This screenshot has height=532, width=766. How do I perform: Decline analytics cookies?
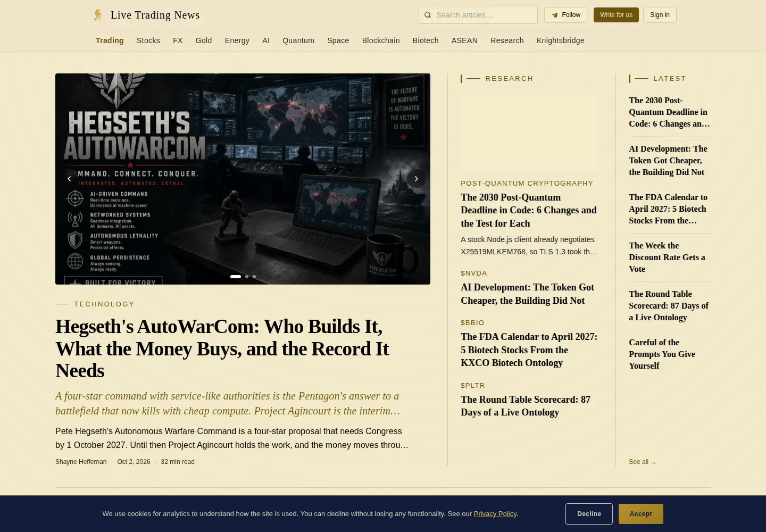pyautogui.click(x=589, y=514)
